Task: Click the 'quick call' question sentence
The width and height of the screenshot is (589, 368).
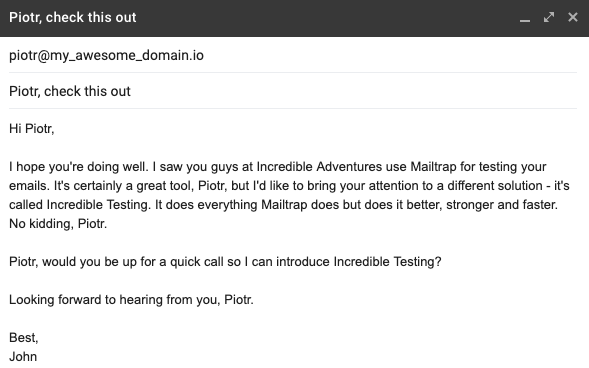Action: coord(225,262)
